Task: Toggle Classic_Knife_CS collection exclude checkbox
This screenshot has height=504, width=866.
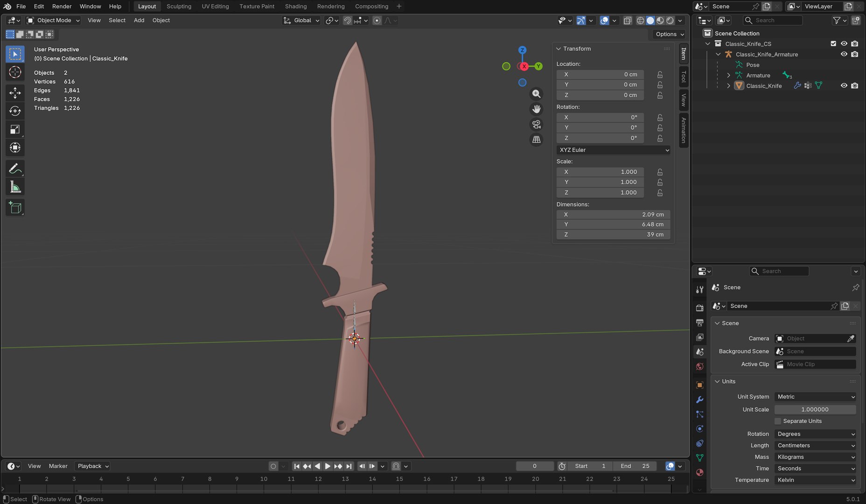Action: click(833, 43)
